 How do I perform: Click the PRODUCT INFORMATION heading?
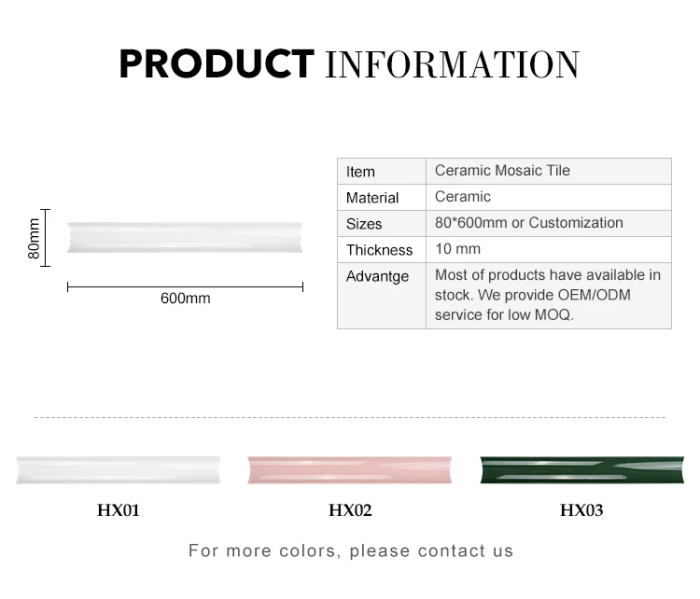(349, 64)
